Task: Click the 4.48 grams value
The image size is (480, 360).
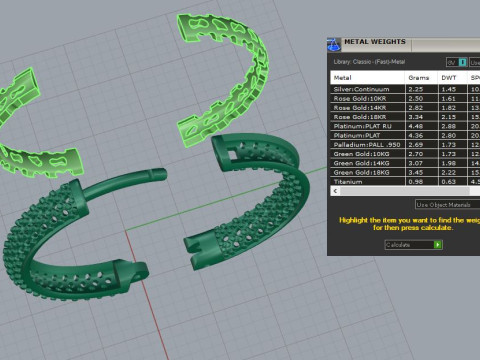Action: tap(416, 126)
